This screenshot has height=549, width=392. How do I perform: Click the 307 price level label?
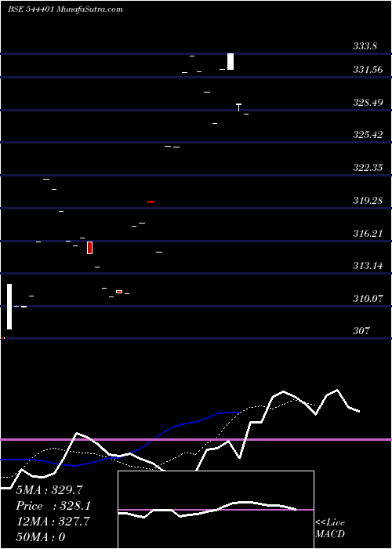coord(361,331)
